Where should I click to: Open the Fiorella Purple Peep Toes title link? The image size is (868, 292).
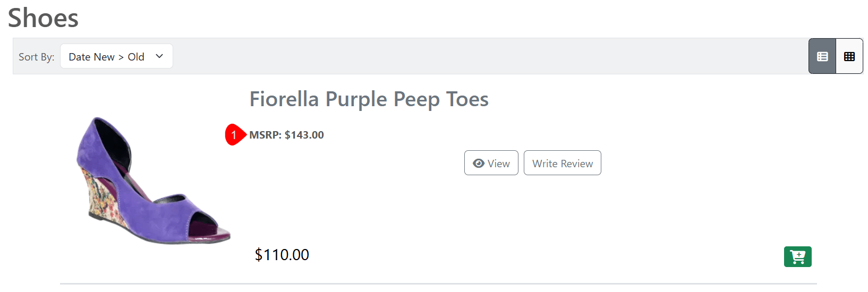click(x=369, y=99)
